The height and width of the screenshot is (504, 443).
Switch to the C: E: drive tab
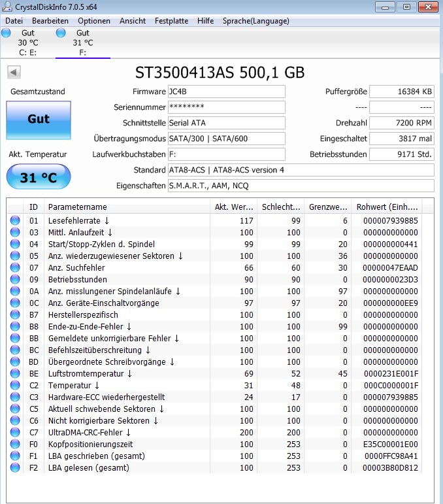(28, 42)
